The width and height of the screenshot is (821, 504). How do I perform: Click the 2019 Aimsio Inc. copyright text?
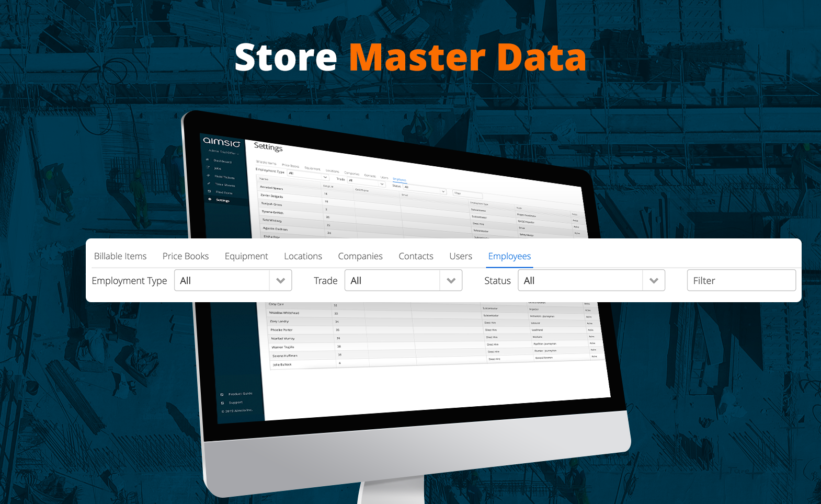(237, 411)
